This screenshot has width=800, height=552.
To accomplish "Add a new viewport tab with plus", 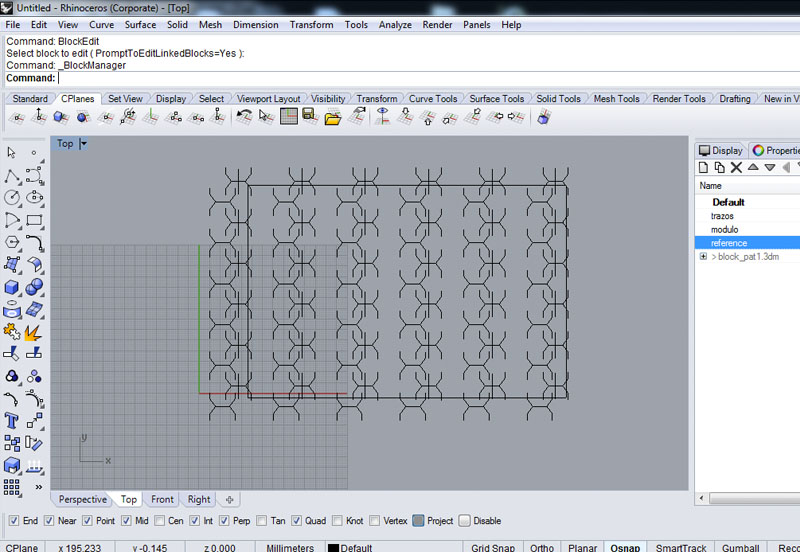I will (x=230, y=499).
